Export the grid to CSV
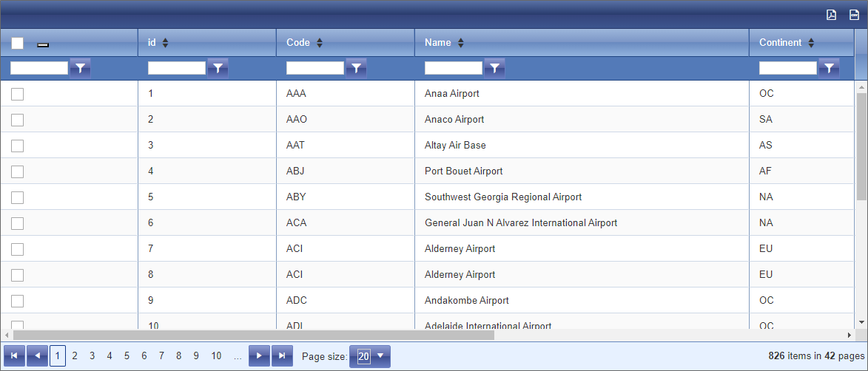The image size is (868, 371). 853,15
